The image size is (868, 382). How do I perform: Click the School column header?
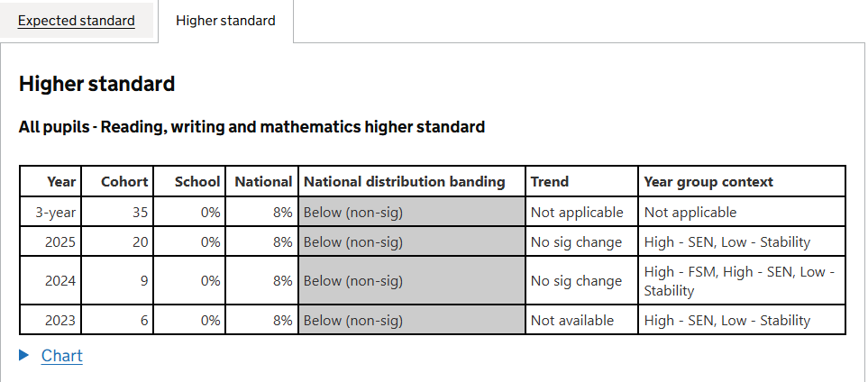tap(197, 182)
